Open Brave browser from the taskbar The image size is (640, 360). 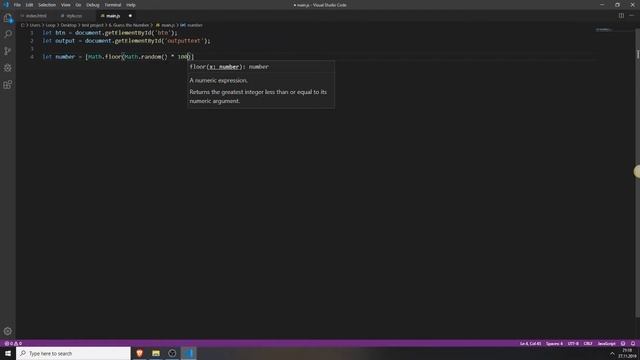(x=140, y=353)
